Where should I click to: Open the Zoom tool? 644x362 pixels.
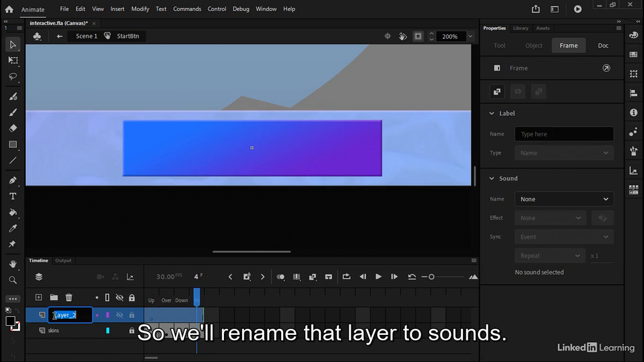click(x=13, y=280)
